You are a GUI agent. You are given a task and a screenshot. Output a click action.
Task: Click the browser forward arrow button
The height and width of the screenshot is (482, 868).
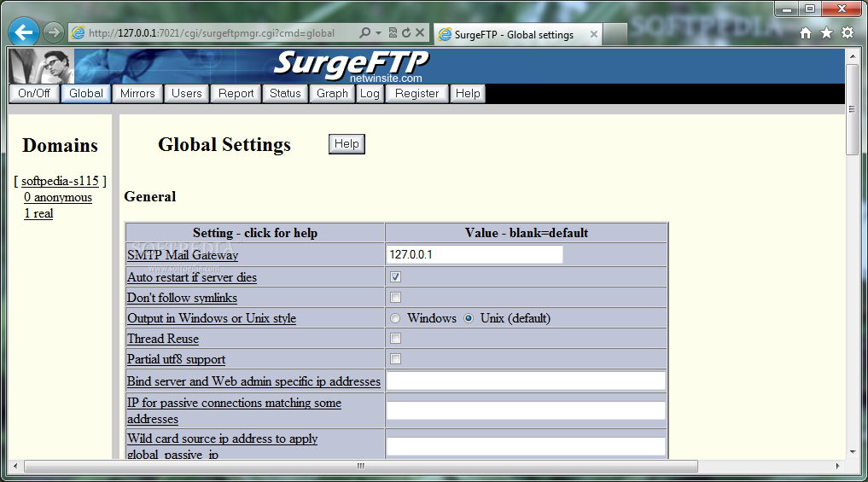[x=53, y=32]
